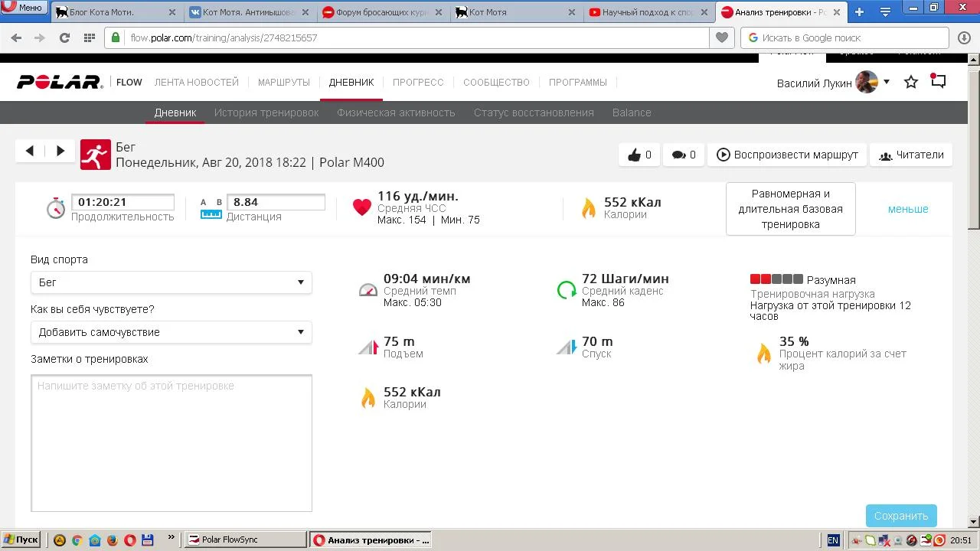Open the ЛЕНТА НОВОСТЕЙ menu
The height and width of the screenshot is (551, 980).
click(x=197, y=82)
